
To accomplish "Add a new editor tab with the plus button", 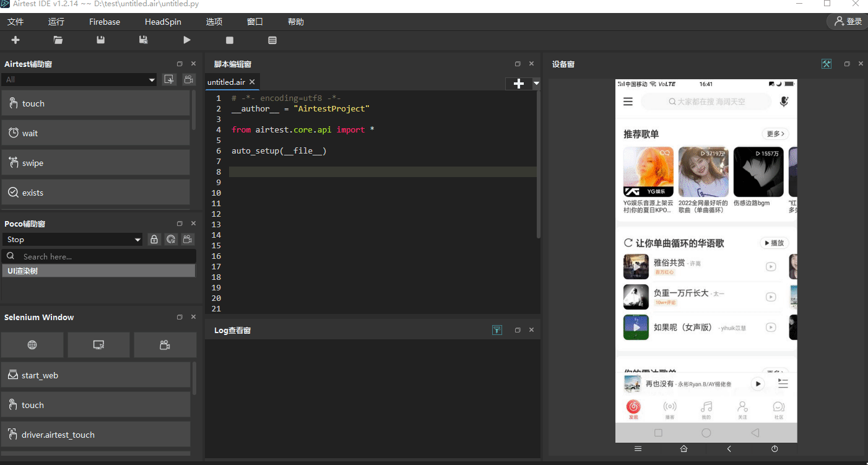I will [x=519, y=84].
